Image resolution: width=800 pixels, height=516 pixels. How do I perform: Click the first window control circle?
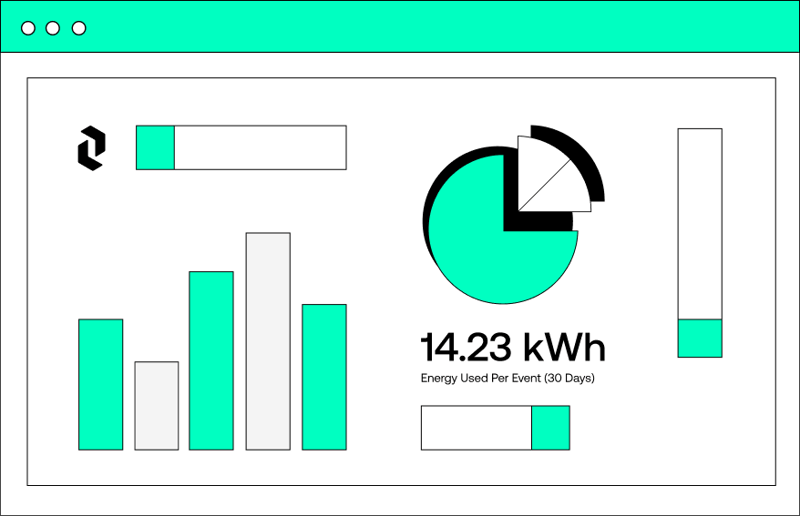(28, 28)
